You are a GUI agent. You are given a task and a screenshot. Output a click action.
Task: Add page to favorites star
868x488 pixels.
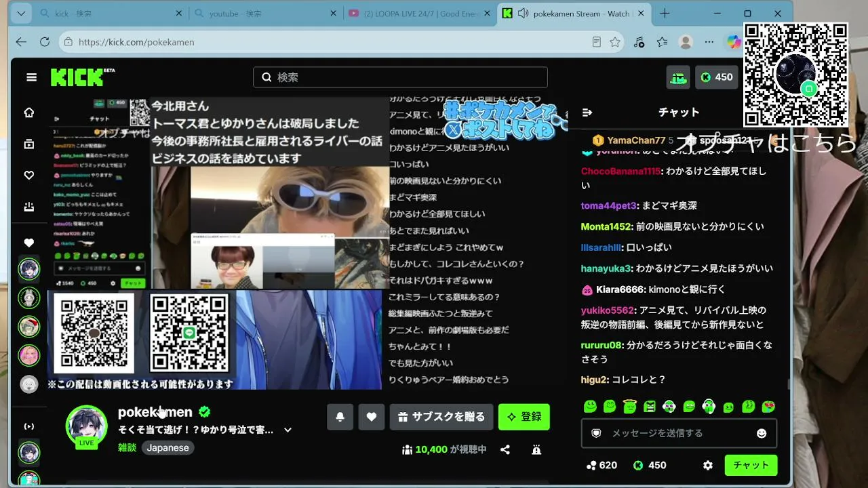tap(615, 42)
